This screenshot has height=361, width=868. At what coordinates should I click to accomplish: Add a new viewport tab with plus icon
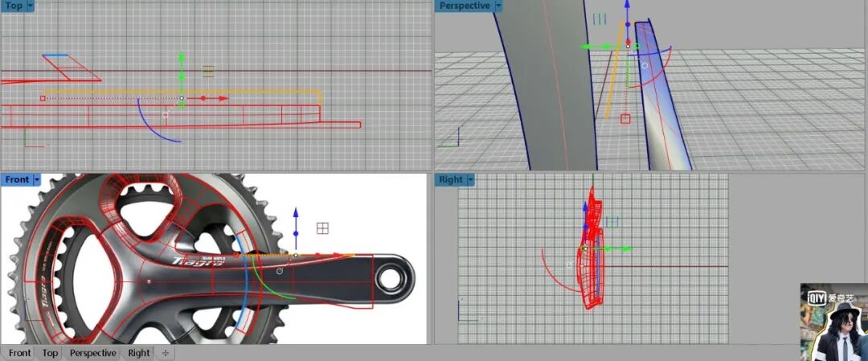165,353
